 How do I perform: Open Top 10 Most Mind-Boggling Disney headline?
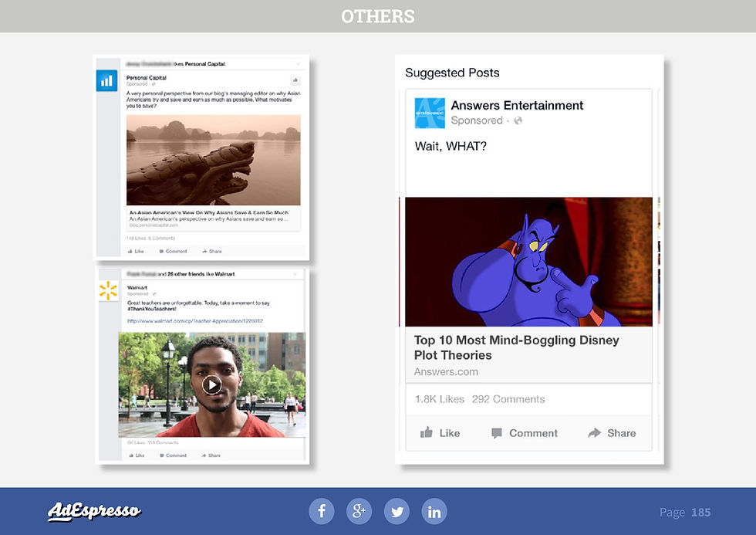(x=516, y=347)
